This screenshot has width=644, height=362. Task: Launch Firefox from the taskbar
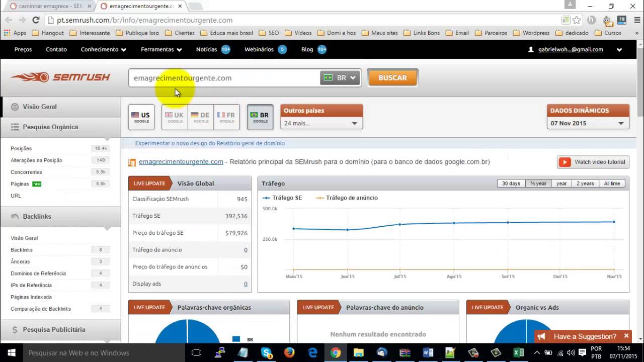(289, 353)
